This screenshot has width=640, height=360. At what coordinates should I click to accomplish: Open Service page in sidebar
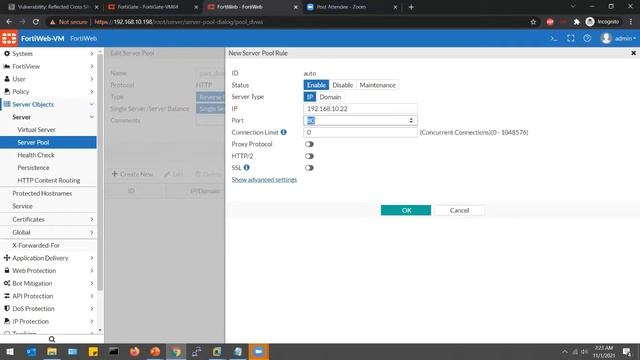tap(22, 206)
